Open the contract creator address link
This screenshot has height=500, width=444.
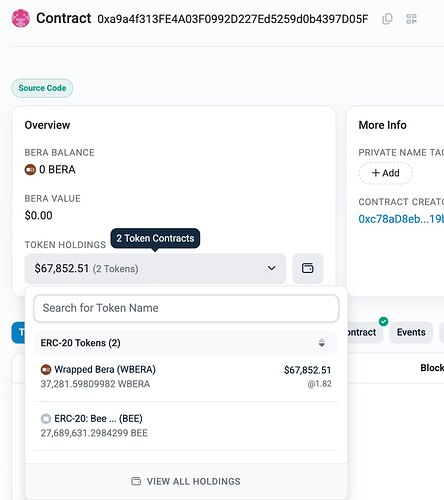401,219
